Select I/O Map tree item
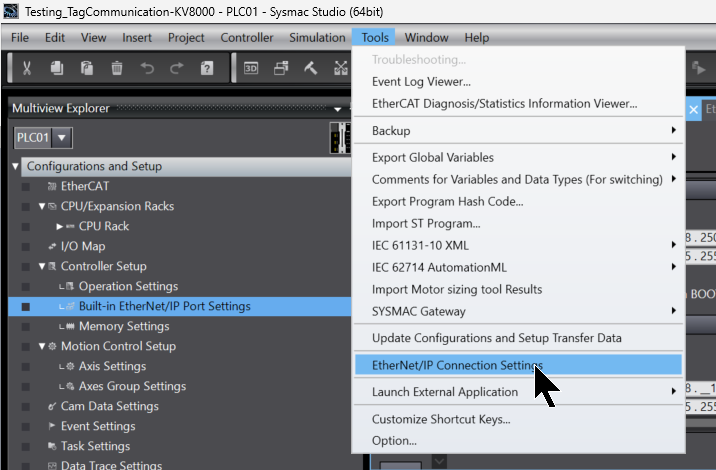Image resolution: width=716 pixels, height=470 pixels. tap(83, 246)
